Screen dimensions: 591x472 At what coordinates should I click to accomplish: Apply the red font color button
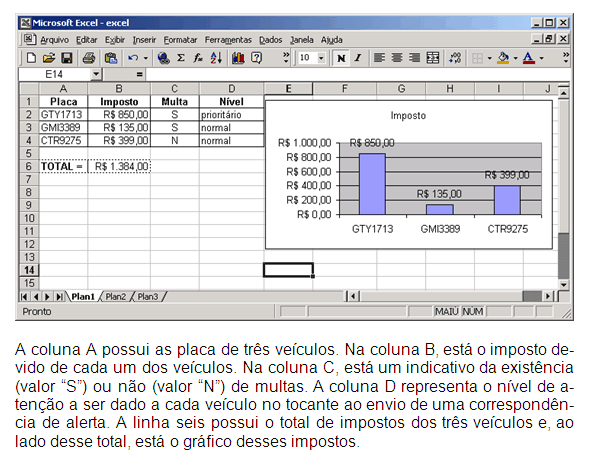click(529, 58)
